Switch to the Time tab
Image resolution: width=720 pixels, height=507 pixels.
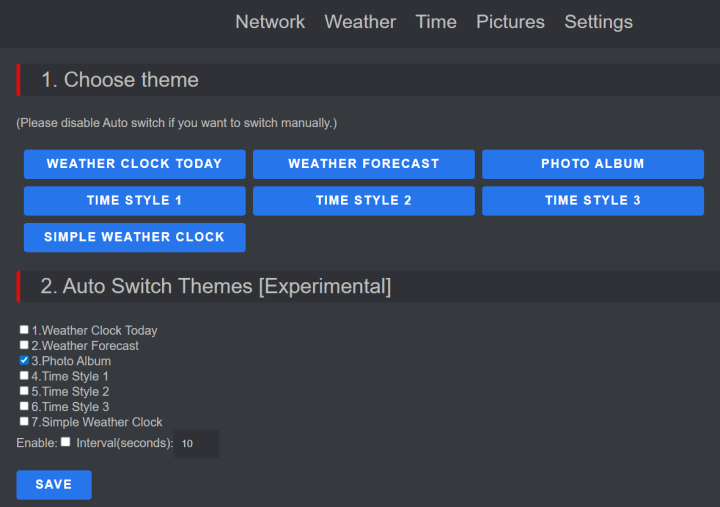click(x=436, y=22)
